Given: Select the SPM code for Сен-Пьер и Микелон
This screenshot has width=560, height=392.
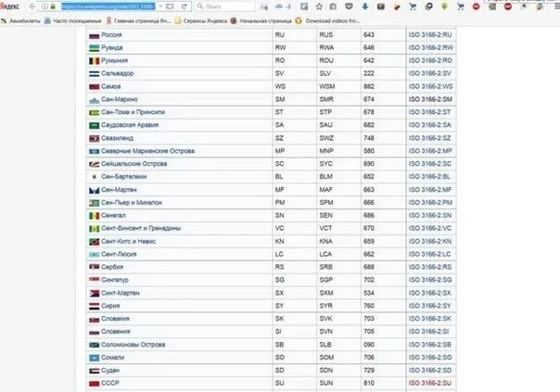Looking at the screenshot, I should 326,202.
